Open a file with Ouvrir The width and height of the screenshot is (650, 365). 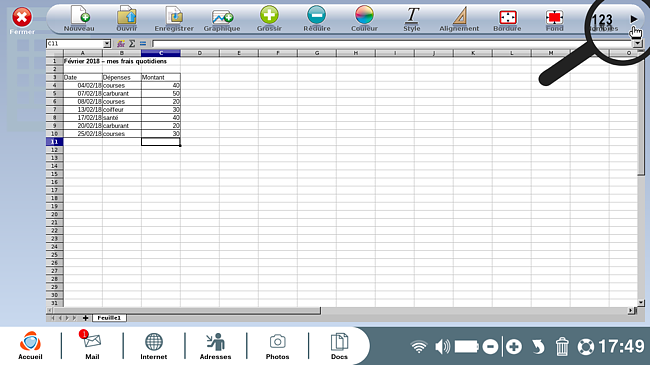[x=127, y=19]
